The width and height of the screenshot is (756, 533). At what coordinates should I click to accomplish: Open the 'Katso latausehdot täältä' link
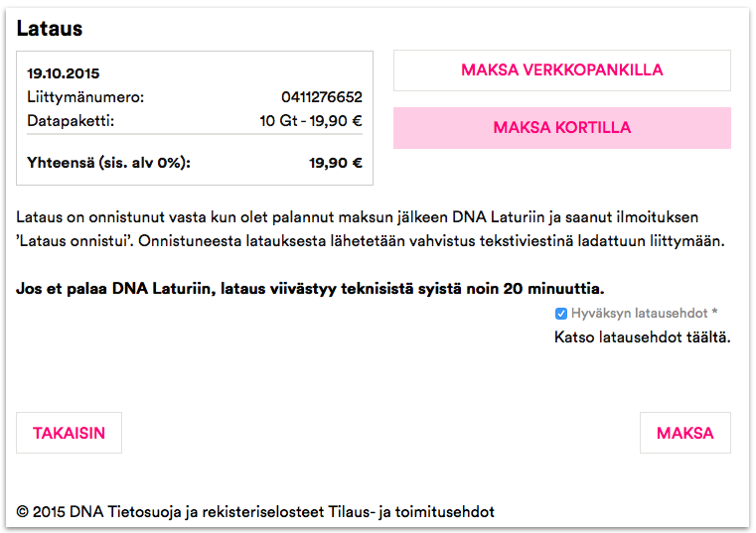642,337
